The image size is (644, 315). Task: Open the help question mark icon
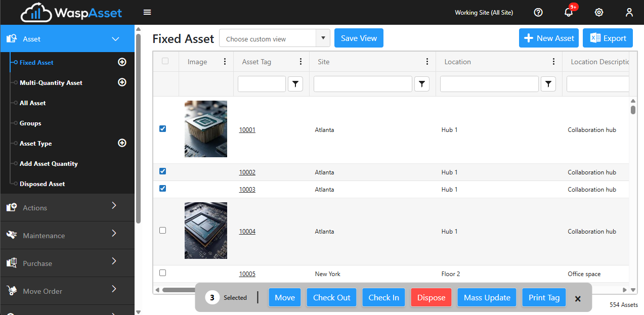pos(538,12)
